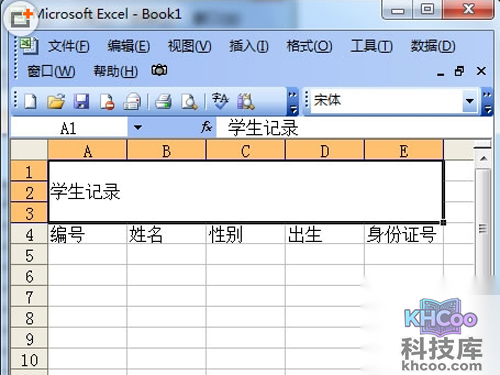
Task: Select cell containing 出生
Action: [325, 234]
